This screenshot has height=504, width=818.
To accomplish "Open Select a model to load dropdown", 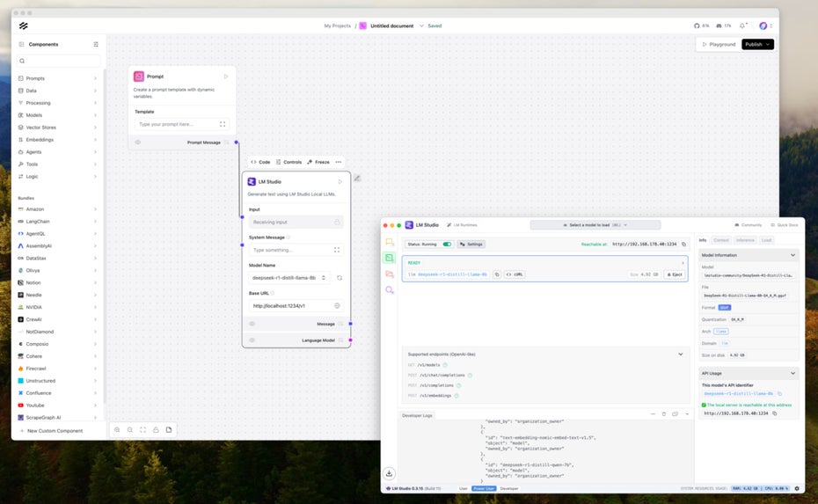I will coord(595,225).
